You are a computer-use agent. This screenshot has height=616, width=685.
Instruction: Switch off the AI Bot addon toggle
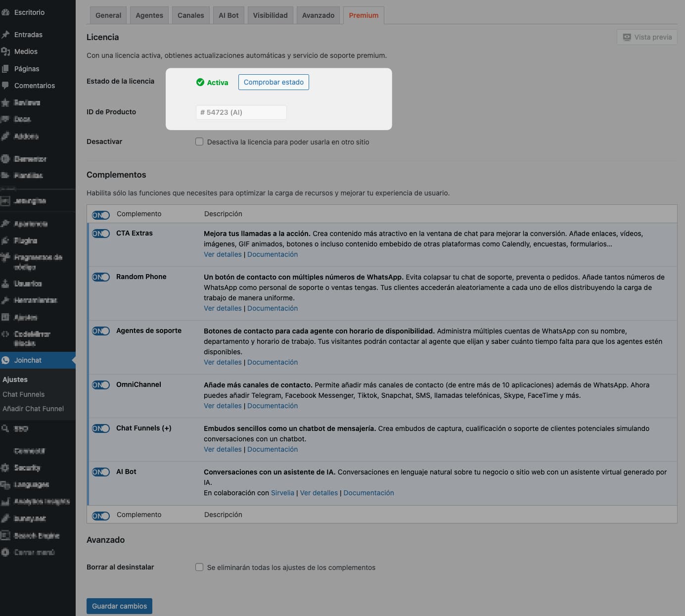click(x=101, y=472)
